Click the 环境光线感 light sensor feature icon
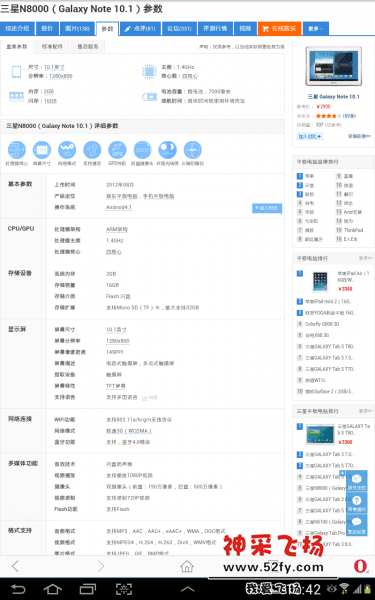Viewport: 375px width, 600px height. 168,150
